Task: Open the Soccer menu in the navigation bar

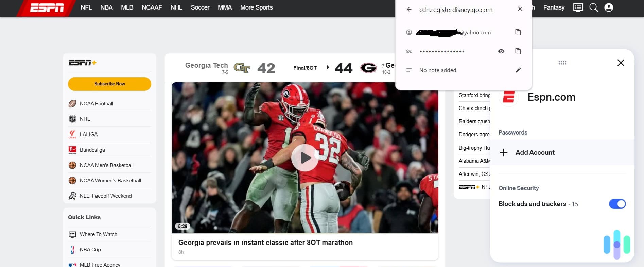Action: click(200, 7)
